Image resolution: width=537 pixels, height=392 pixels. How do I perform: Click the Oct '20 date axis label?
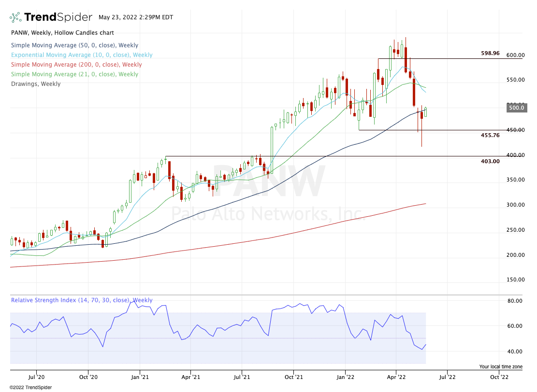(88, 377)
